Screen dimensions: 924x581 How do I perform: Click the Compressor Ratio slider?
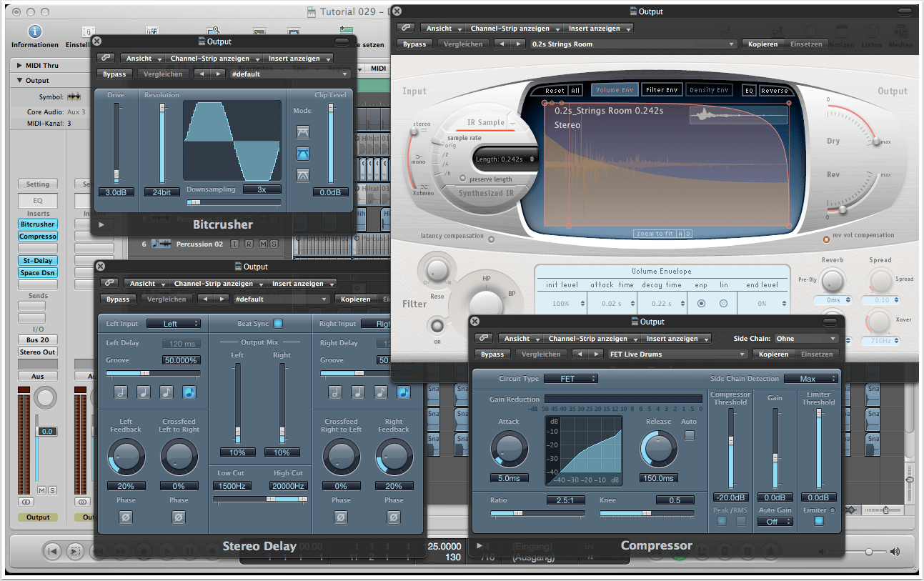click(x=537, y=513)
